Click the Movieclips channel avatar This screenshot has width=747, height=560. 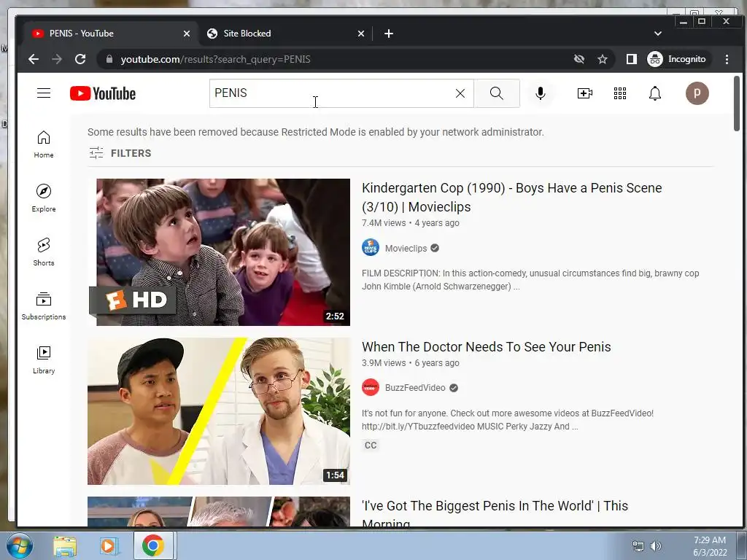click(x=371, y=248)
